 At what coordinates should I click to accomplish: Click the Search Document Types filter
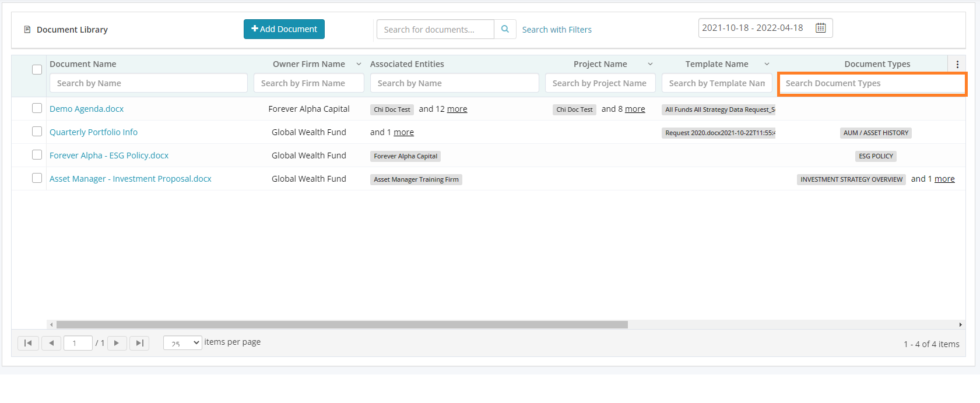click(x=872, y=83)
